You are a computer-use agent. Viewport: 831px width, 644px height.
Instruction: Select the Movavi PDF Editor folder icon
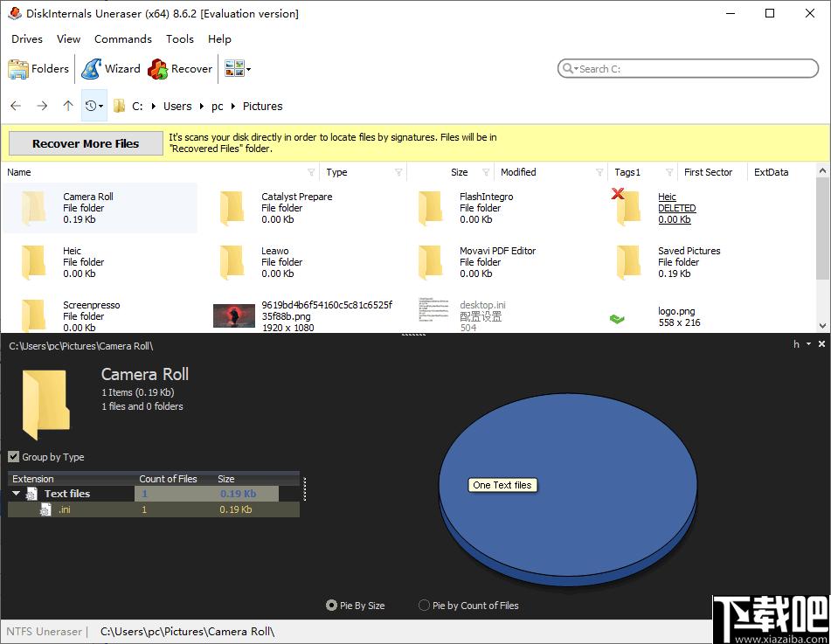pyautogui.click(x=431, y=262)
